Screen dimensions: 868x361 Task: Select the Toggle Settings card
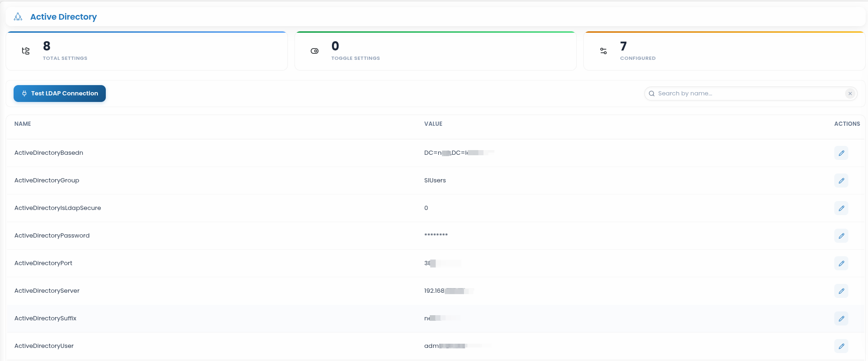tap(435, 51)
